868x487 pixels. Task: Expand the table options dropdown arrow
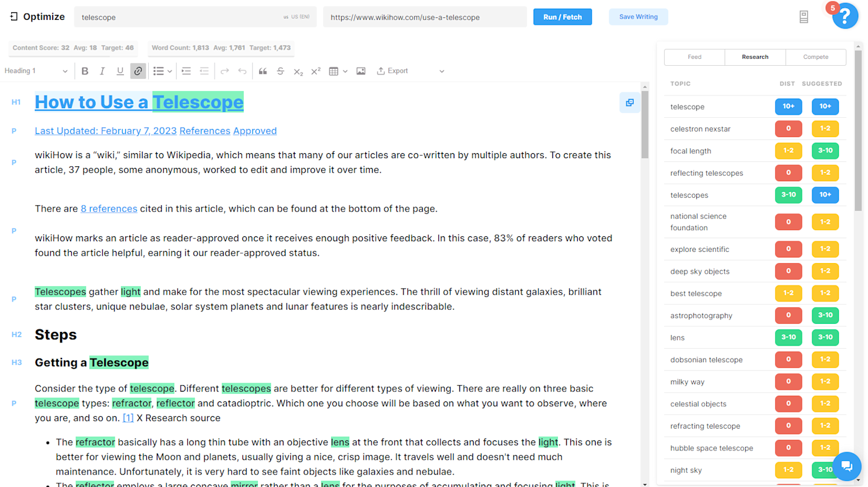coord(345,71)
